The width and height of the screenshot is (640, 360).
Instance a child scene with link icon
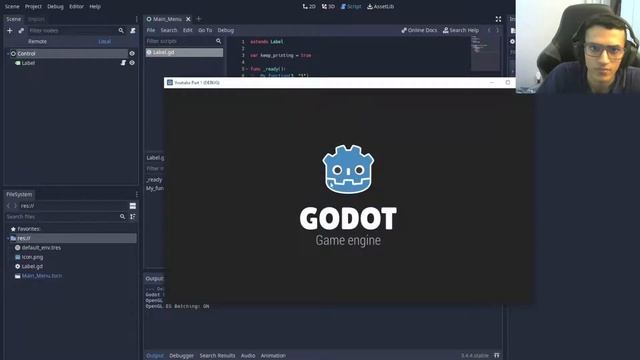(21, 31)
